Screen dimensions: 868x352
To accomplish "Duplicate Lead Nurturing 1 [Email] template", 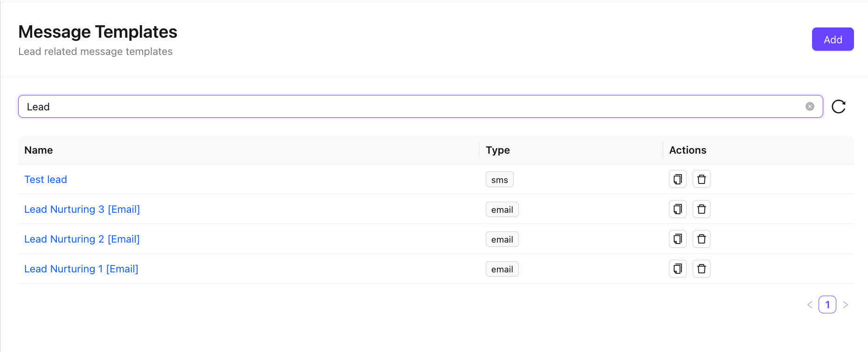I will [677, 269].
